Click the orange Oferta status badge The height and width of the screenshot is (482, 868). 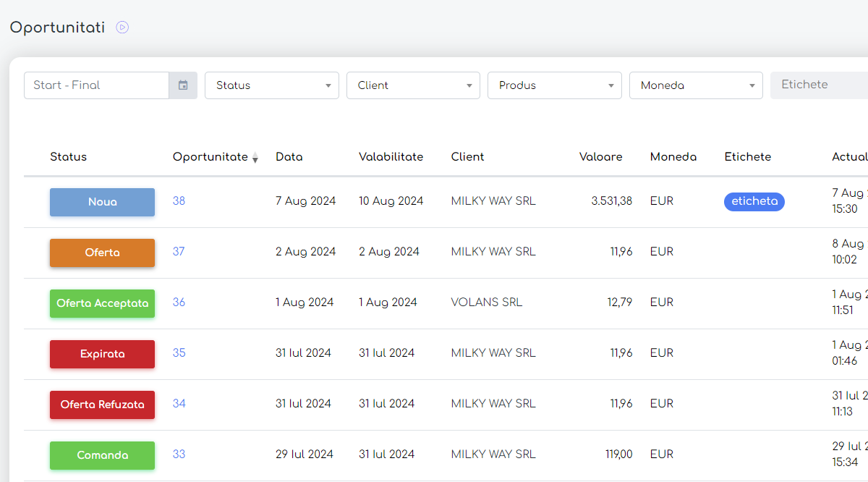(102, 253)
